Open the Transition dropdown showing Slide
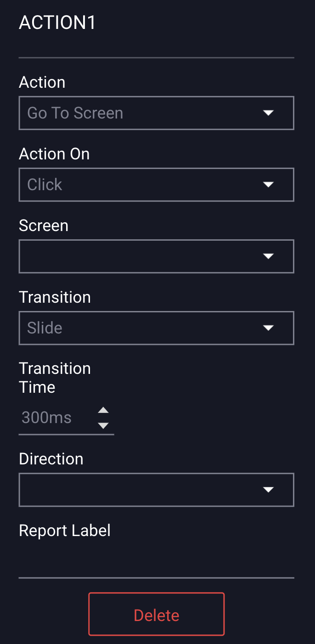 [156, 328]
